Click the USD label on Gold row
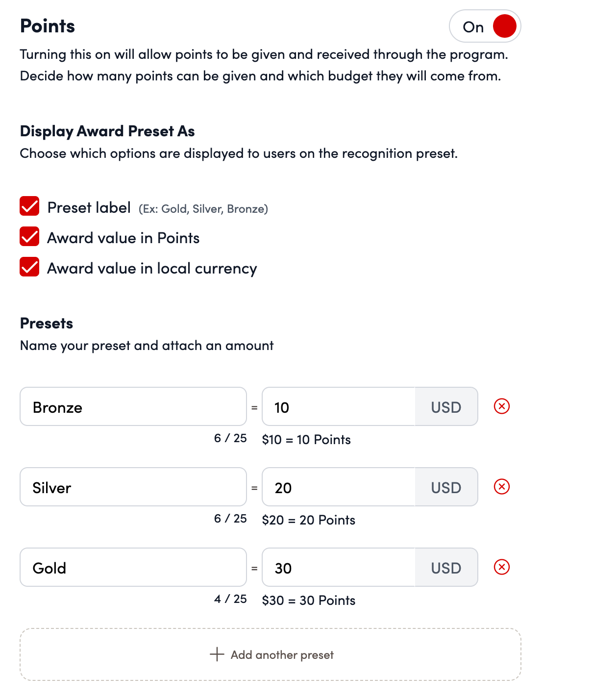 point(446,568)
